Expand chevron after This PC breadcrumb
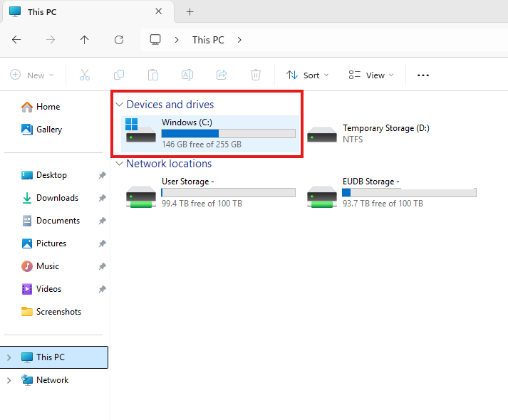This screenshot has width=508, height=420. click(x=239, y=40)
